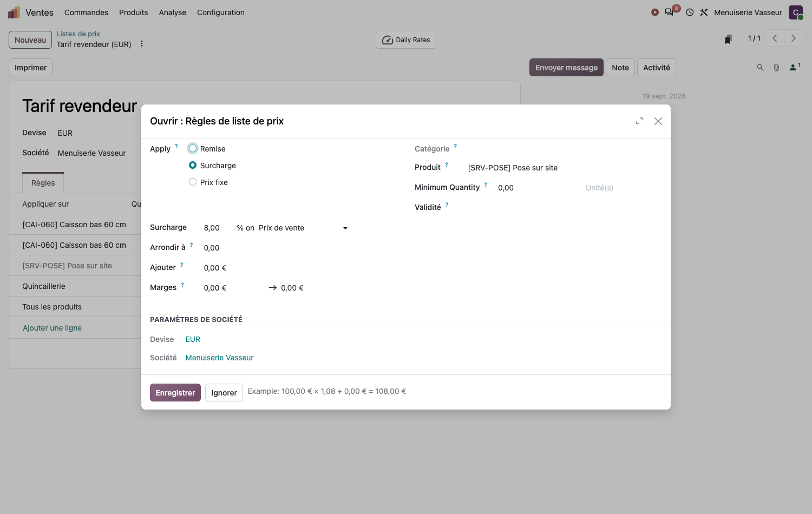Click the Envoyer message button
812x514 pixels.
(566, 68)
